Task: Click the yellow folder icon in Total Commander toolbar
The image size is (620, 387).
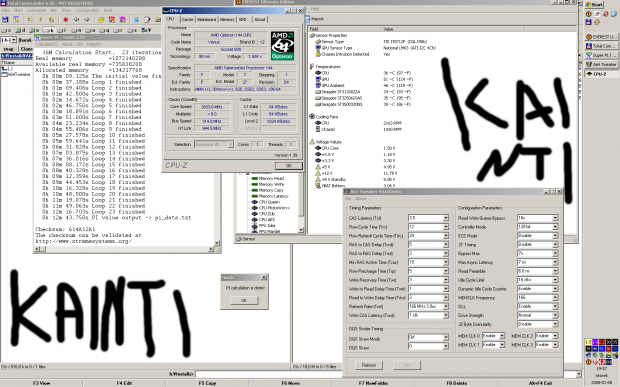Action: click(101, 19)
